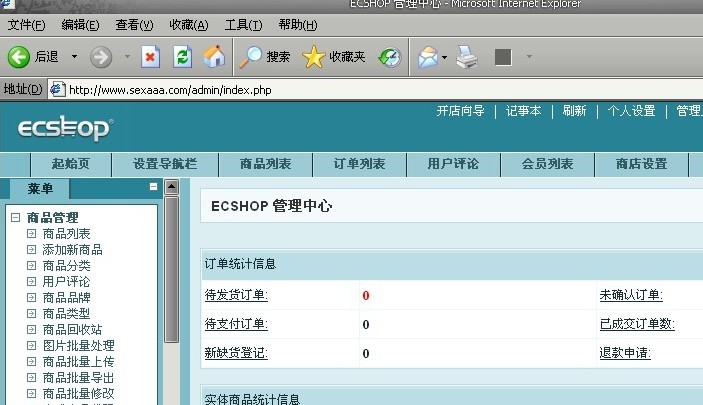Click the 开店向导 link
The image size is (703, 405).
pyautogui.click(x=460, y=111)
